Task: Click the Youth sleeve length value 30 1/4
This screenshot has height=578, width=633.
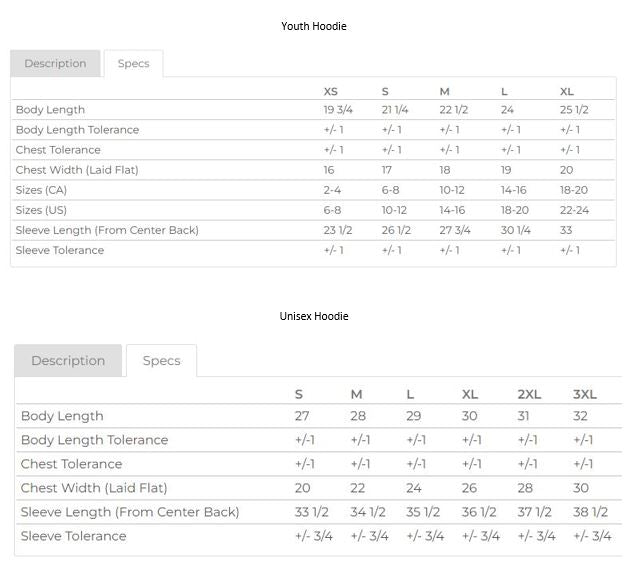Action: point(516,230)
